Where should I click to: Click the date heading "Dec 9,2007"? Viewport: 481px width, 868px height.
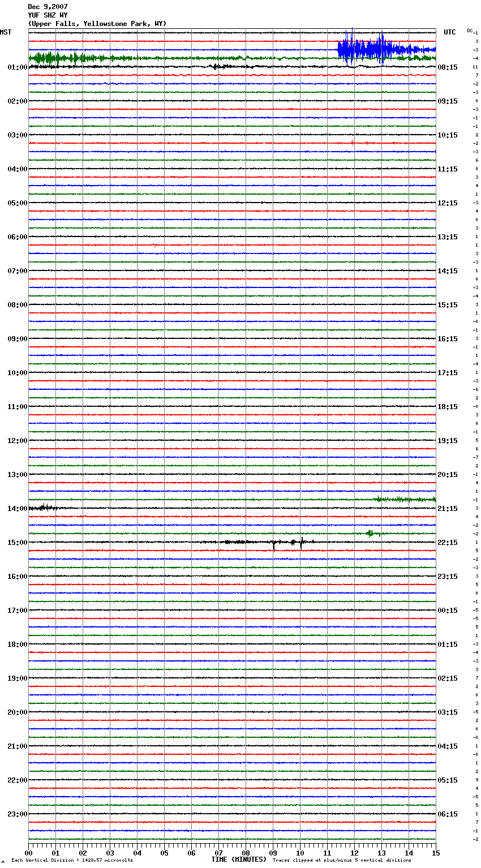48,7
